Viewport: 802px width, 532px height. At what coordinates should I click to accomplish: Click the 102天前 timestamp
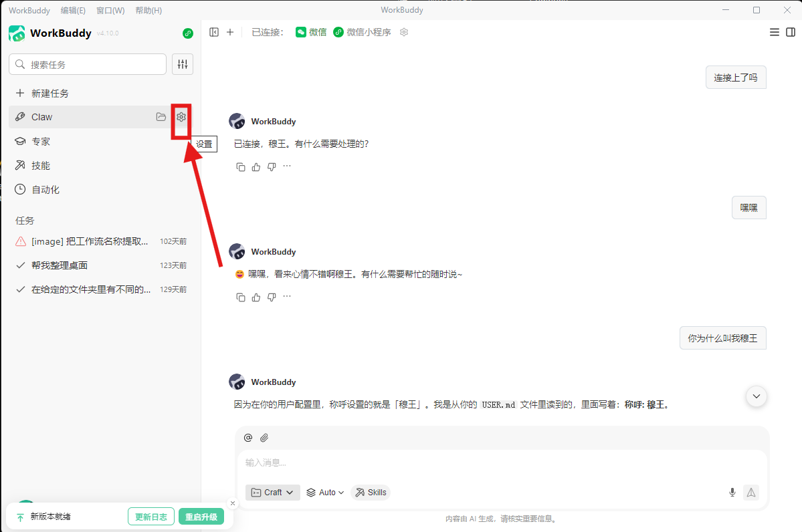pos(173,241)
